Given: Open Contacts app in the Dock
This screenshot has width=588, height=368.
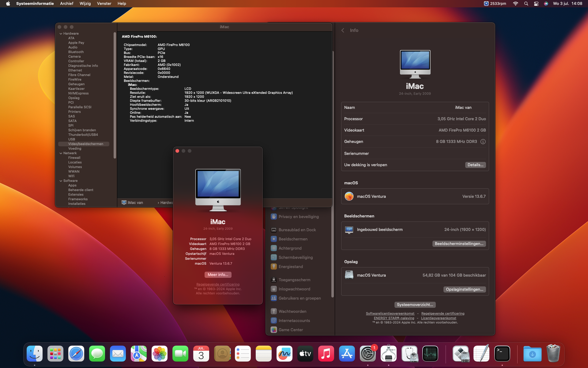Looking at the screenshot, I should [222, 354].
